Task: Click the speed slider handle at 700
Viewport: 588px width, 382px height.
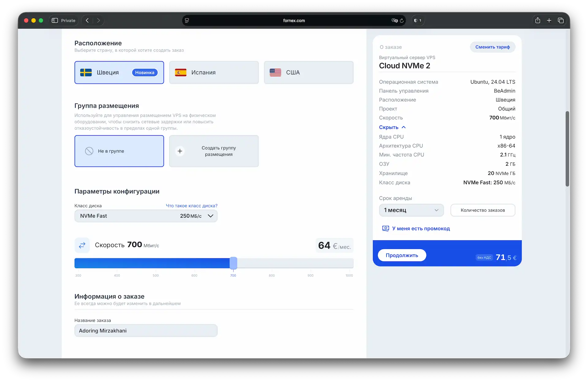Action: click(x=233, y=263)
